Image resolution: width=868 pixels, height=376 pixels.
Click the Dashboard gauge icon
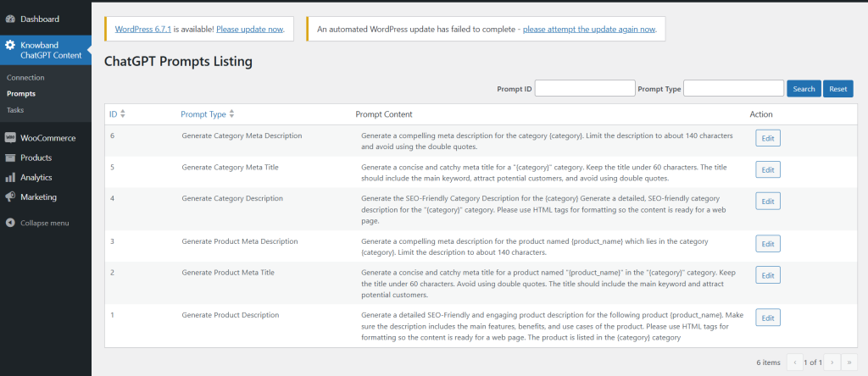pos(10,19)
